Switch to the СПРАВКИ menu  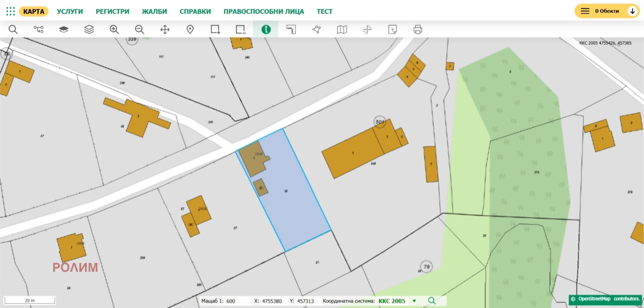coord(195,12)
